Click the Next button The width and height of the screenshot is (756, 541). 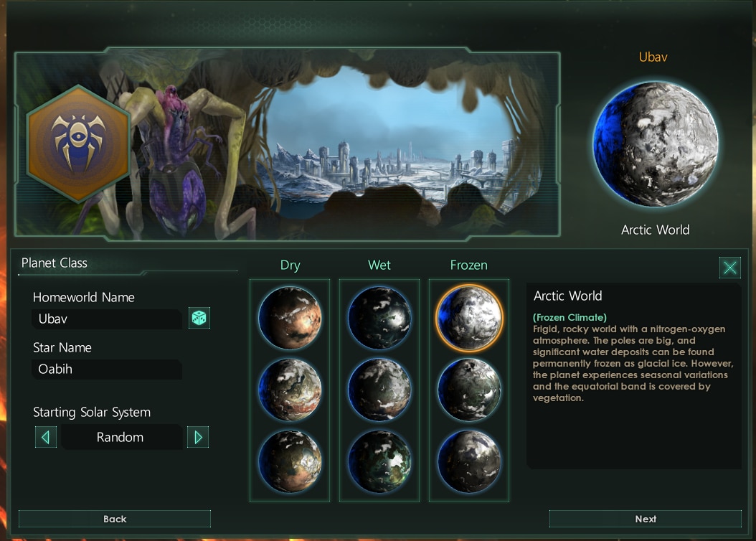pos(645,519)
